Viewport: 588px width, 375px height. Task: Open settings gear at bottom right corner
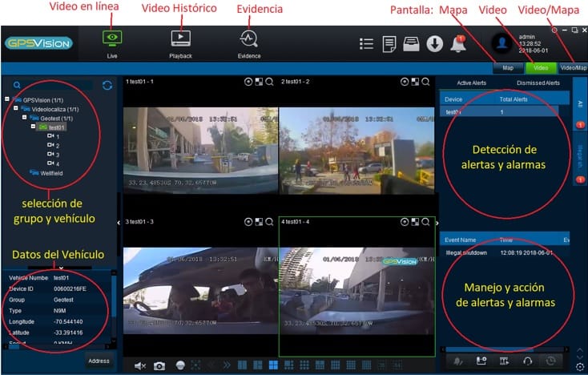(x=580, y=367)
